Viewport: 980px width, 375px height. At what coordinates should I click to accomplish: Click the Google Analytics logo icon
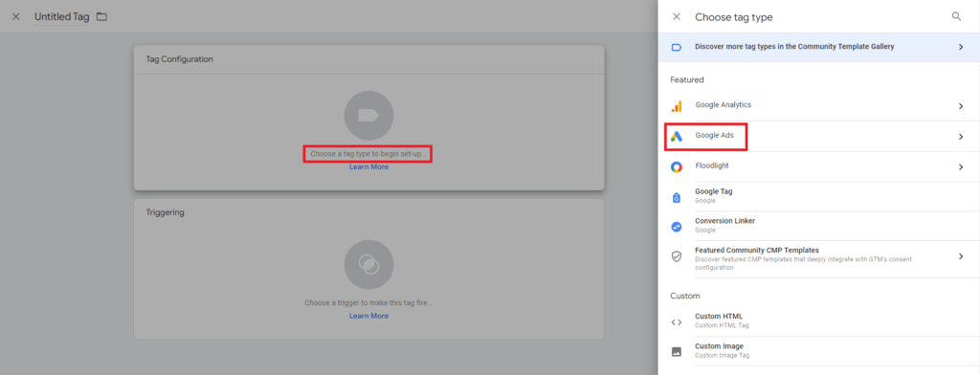pyautogui.click(x=677, y=106)
